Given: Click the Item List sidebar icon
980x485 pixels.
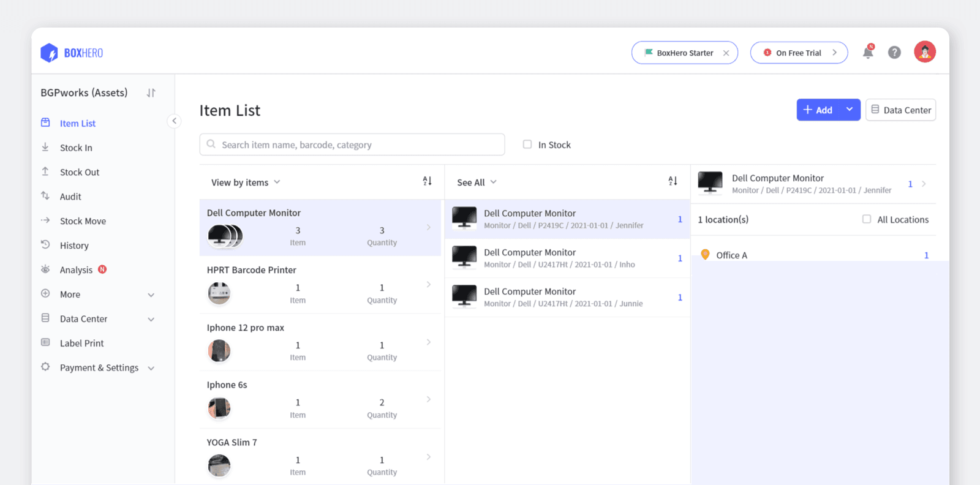Looking at the screenshot, I should pyautogui.click(x=45, y=122).
